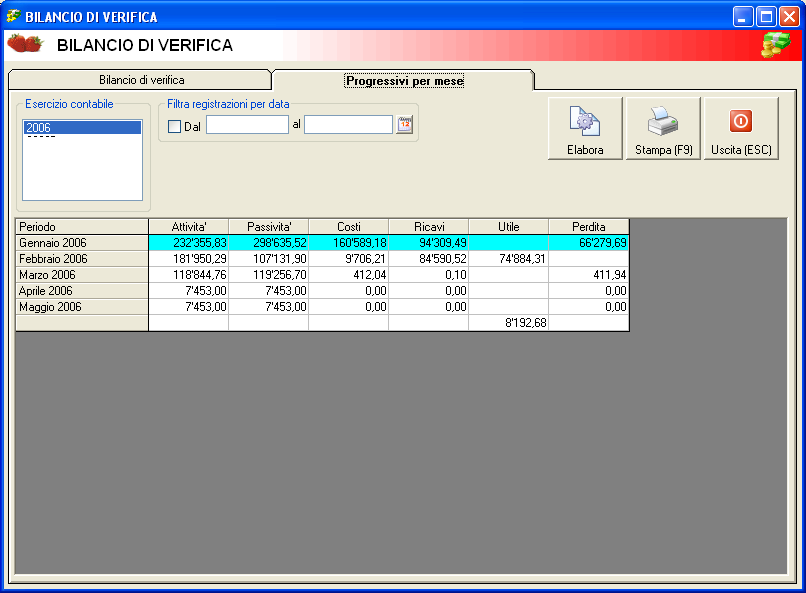Click the Maggio 2006 Passivita' value 7'453,00

tap(269, 307)
